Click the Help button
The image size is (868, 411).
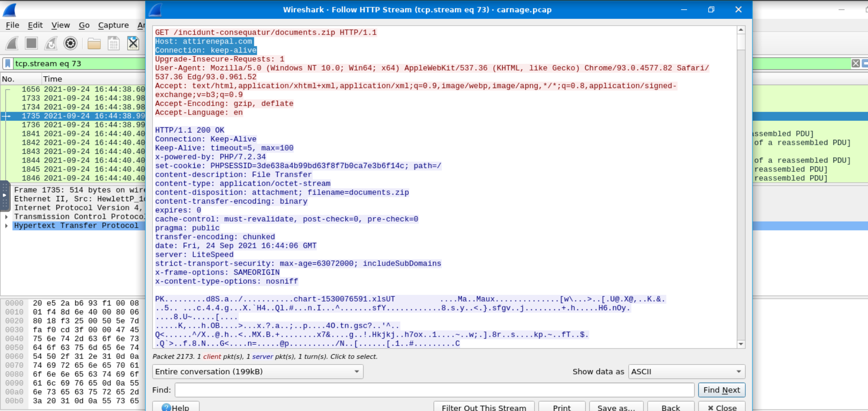(x=176, y=407)
